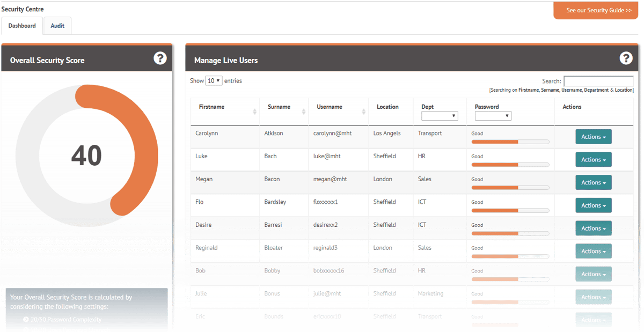Open the Dept filter dropdown
Image resolution: width=644 pixels, height=333 pixels.
(x=440, y=116)
